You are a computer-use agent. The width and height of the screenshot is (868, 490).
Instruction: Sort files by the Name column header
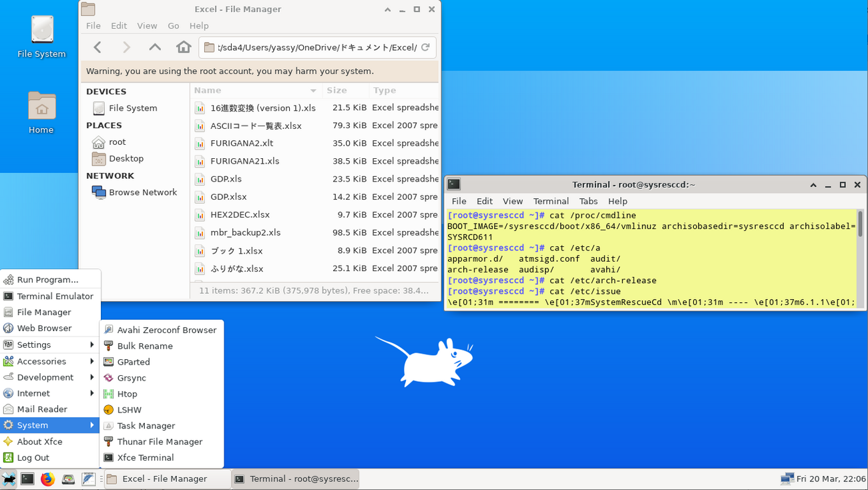254,90
